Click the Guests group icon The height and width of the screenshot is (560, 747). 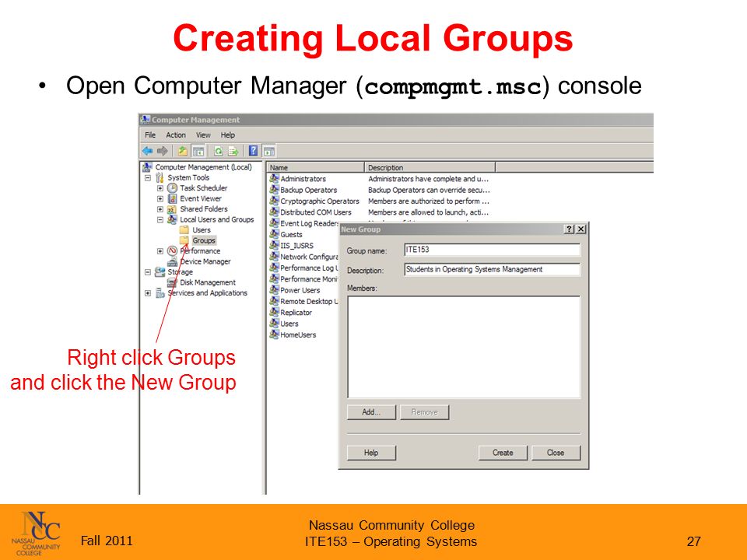point(274,234)
